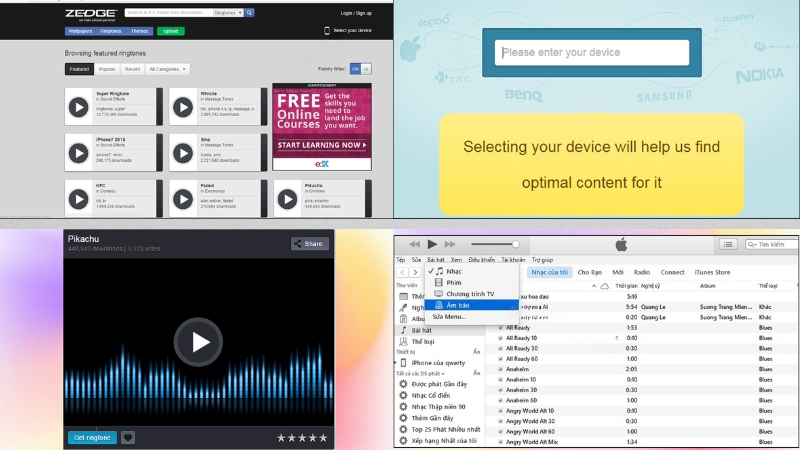Screen dimensions: 800x450
Task: Go back with the iTunes left arrow
Action: click(403, 272)
